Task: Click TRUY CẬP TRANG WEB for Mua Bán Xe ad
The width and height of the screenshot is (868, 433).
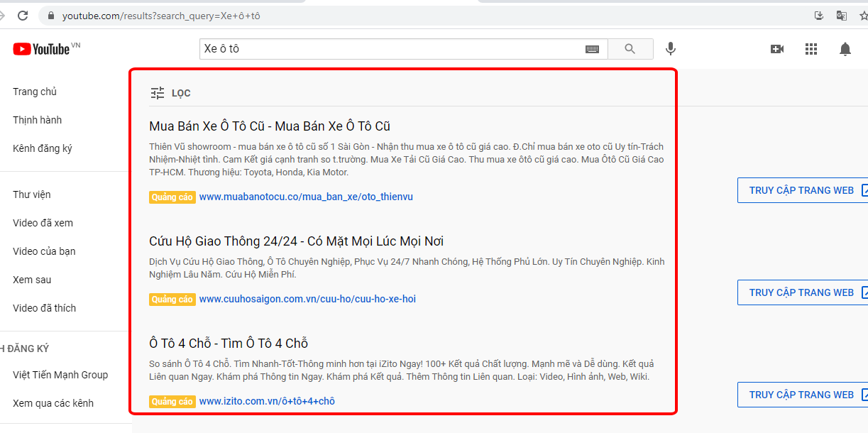Action: [x=803, y=190]
